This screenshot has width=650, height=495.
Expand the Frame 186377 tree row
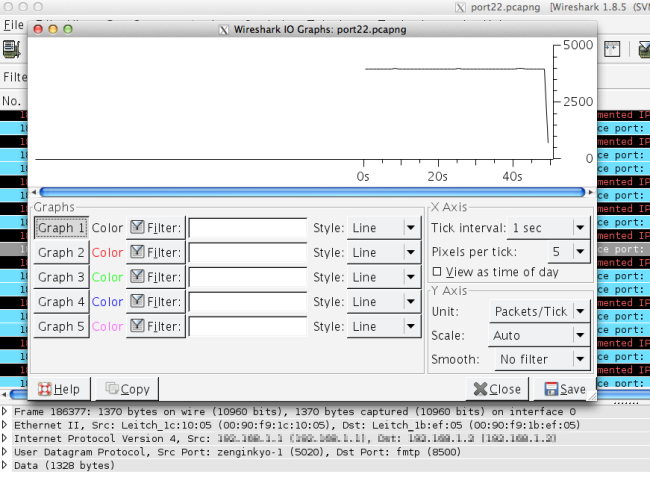pos(5,411)
